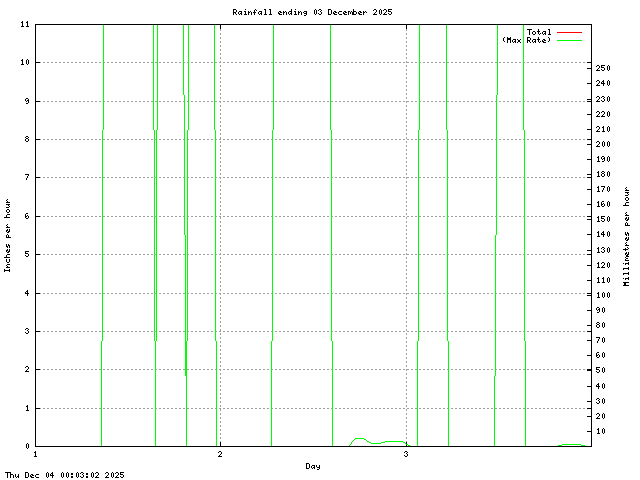Viewport: 640px width, 480px height.
Task: Click the left axis value '6'
Action: [27, 216]
